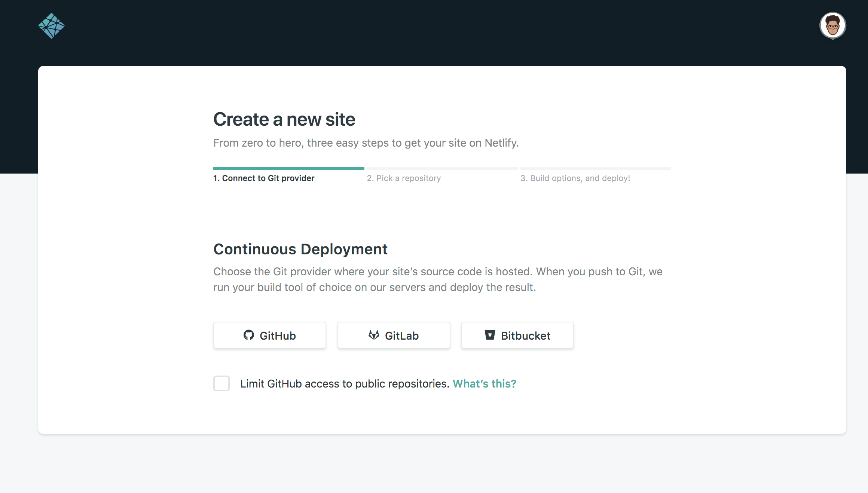Enable Limit GitHub access to public repositories checkbox
The width and height of the screenshot is (868, 493).
tap(221, 383)
